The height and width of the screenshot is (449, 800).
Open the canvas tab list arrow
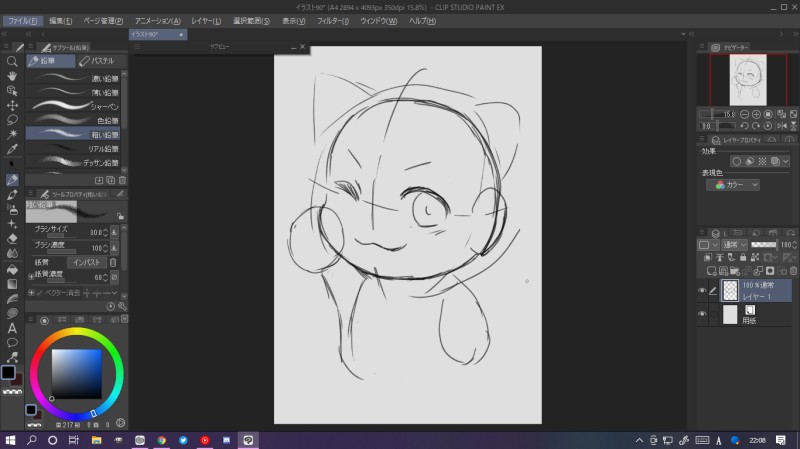pyautogui.click(x=683, y=34)
